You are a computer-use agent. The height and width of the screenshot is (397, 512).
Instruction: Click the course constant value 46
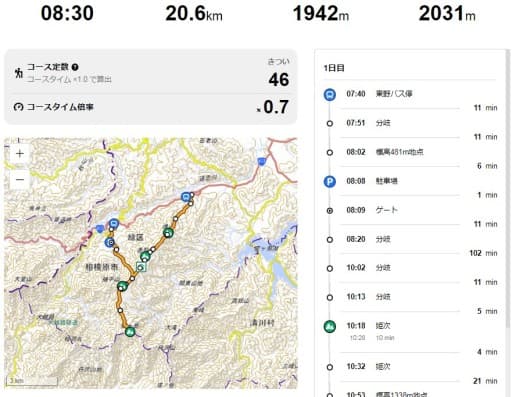(x=279, y=80)
